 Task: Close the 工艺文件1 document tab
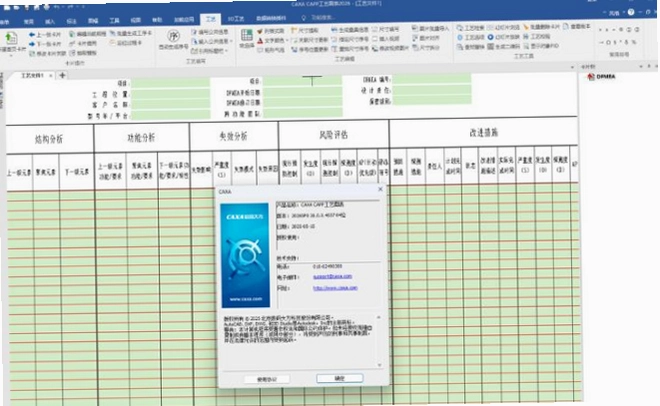51,76
